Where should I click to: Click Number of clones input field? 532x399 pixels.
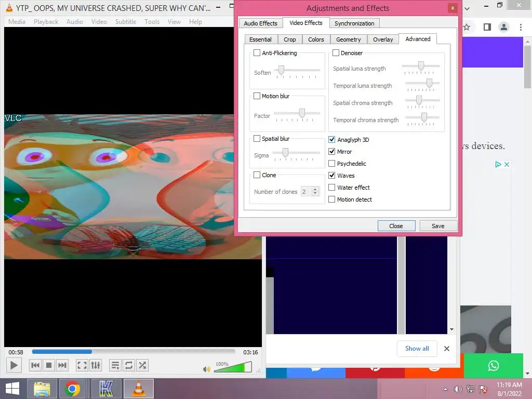[x=307, y=192]
